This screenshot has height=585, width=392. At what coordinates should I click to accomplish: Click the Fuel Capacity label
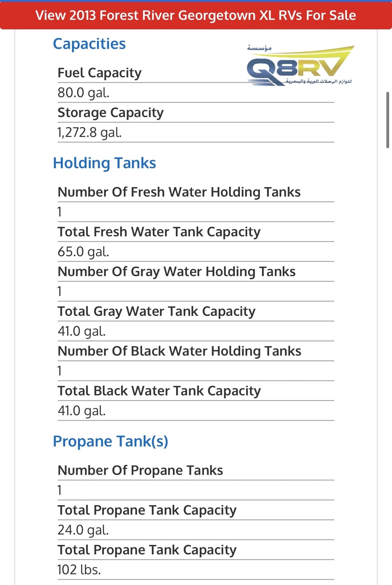point(99,73)
